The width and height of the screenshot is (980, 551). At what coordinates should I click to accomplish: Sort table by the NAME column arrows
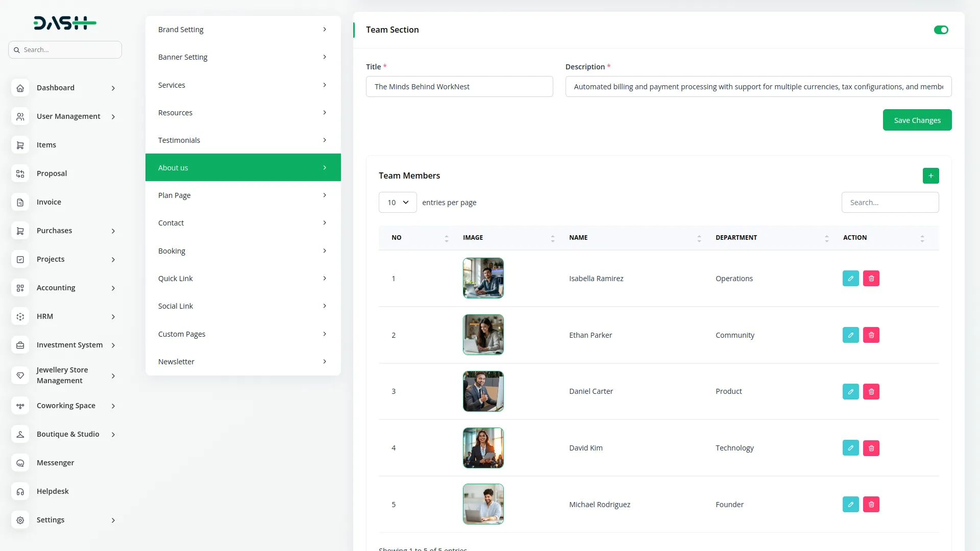coord(699,238)
